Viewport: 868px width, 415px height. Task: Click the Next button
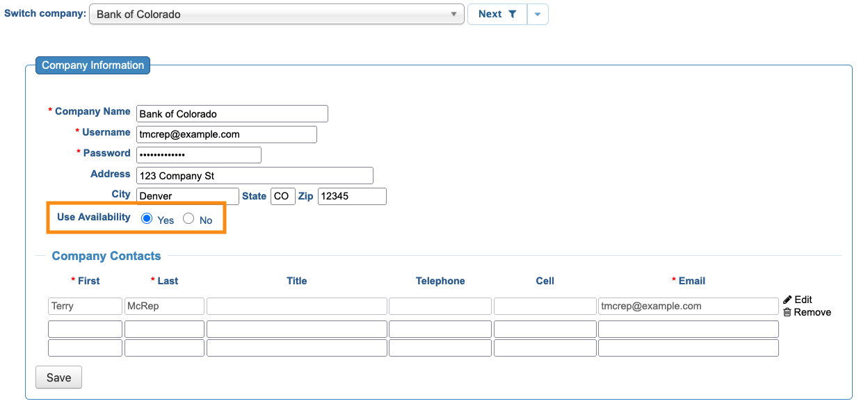coord(497,14)
